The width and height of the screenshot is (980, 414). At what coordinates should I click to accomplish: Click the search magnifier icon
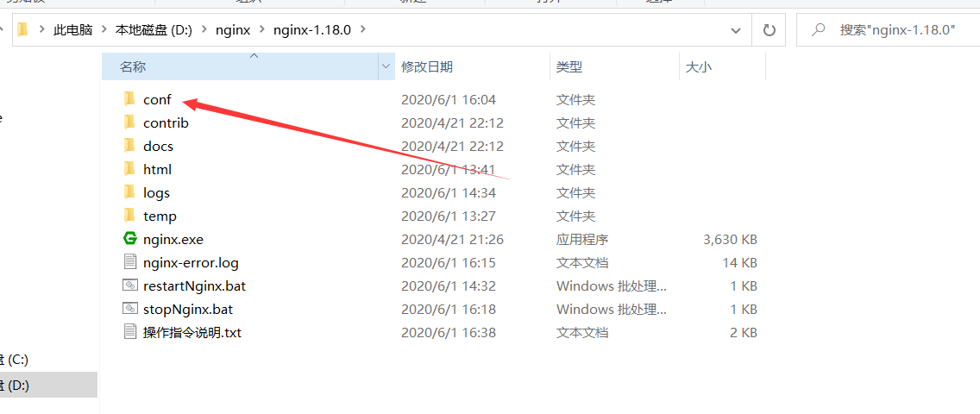(x=817, y=29)
